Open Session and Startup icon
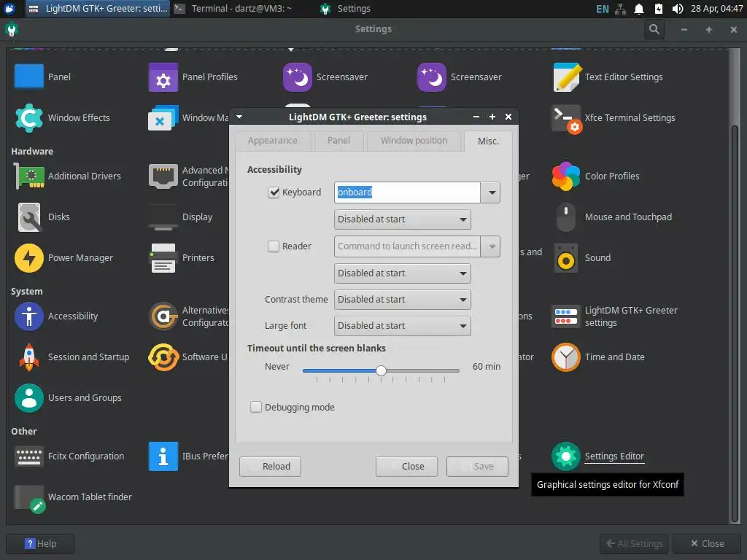 (x=28, y=357)
